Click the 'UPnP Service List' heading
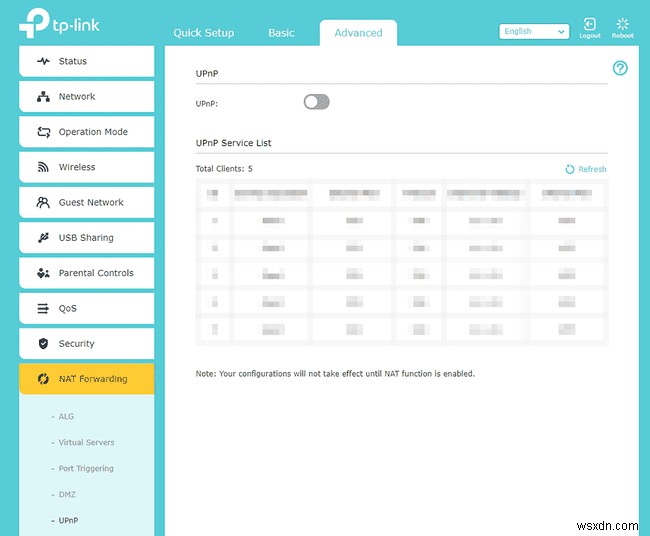650x536 pixels. (233, 143)
